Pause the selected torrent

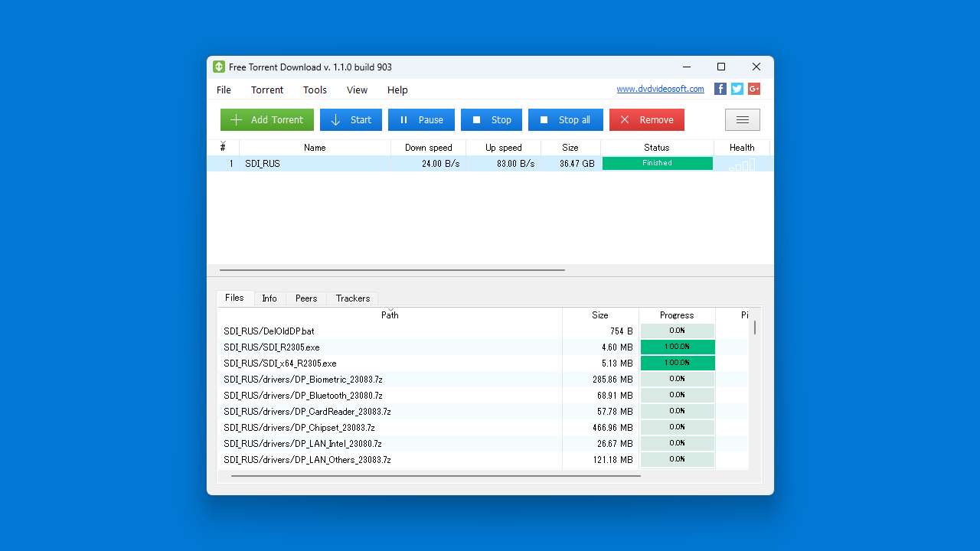pyautogui.click(x=421, y=119)
